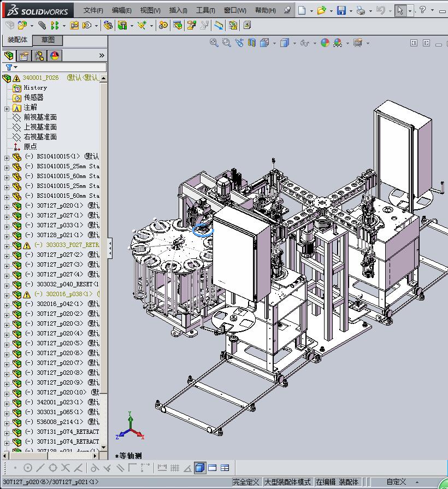Click the Mate paperclip icon

pos(42,25)
